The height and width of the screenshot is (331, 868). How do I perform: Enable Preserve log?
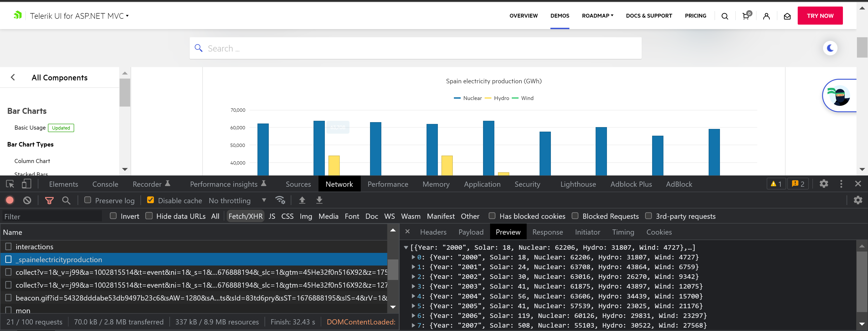(x=88, y=200)
